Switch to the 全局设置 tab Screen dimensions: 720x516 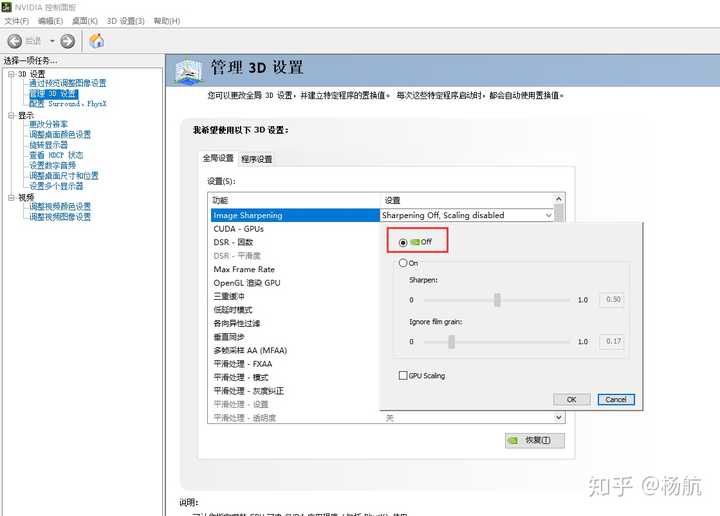pyautogui.click(x=218, y=158)
